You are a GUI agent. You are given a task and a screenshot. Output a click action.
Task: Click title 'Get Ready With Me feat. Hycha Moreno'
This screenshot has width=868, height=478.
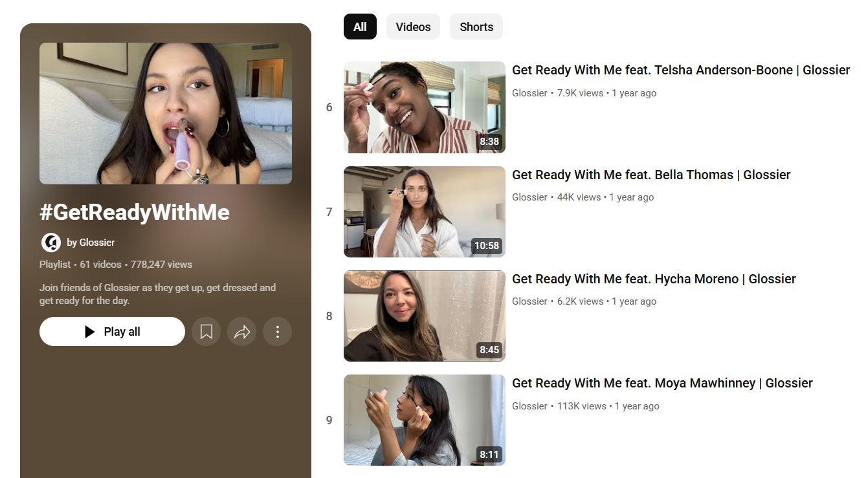tap(654, 279)
